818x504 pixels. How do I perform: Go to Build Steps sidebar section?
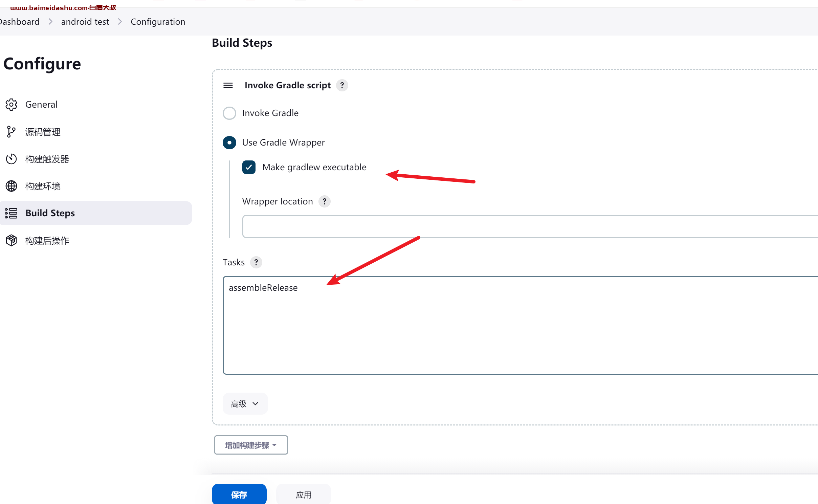pos(96,213)
